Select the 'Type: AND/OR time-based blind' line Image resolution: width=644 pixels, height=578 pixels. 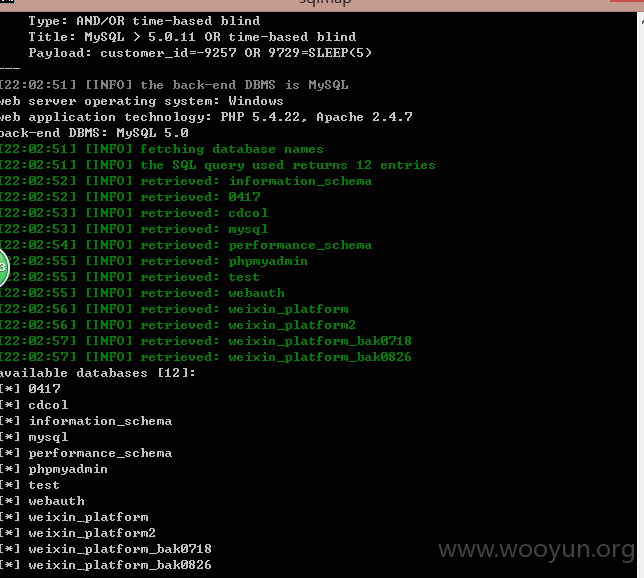pos(144,21)
